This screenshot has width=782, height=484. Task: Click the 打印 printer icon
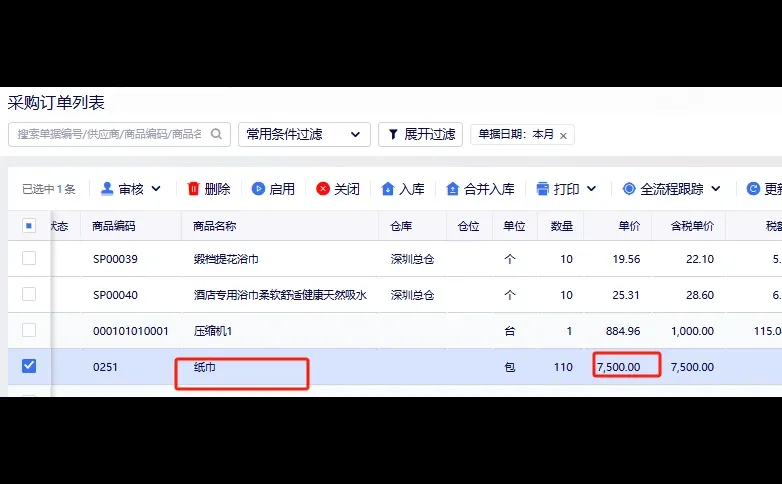(x=542, y=189)
